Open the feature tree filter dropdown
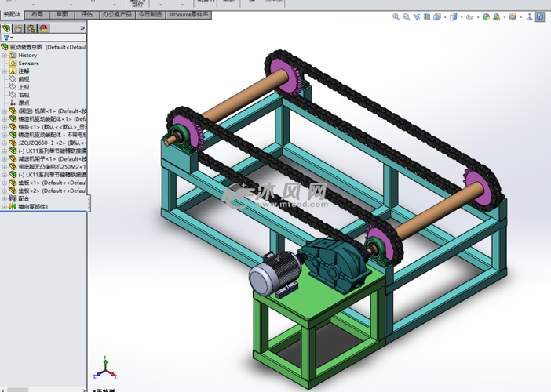 8,38
